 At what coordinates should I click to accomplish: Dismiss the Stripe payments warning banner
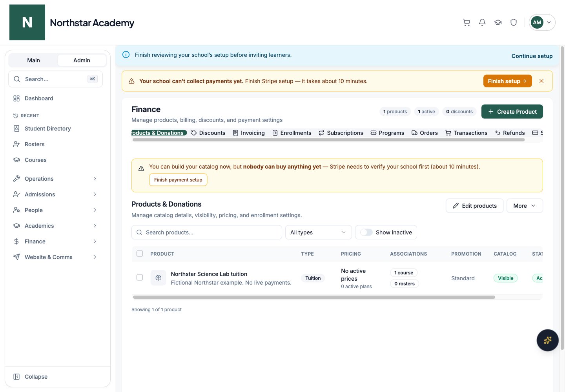click(541, 81)
